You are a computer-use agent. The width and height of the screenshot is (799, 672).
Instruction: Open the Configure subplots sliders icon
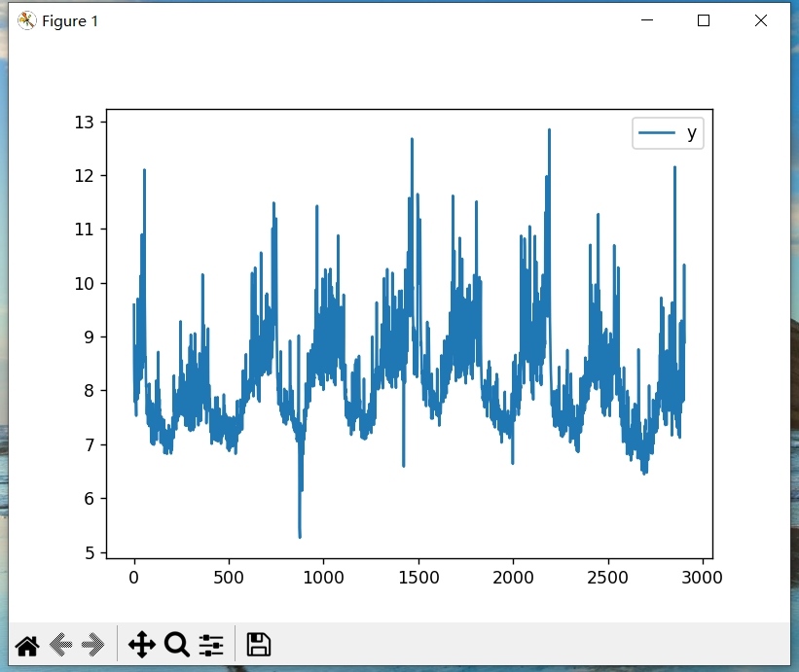tap(211, 644)
